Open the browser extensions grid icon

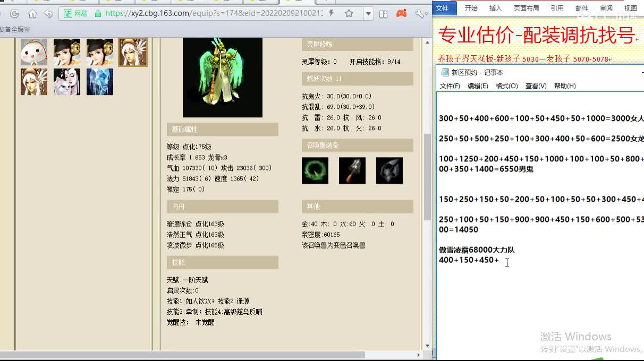[x=384, y=14]
